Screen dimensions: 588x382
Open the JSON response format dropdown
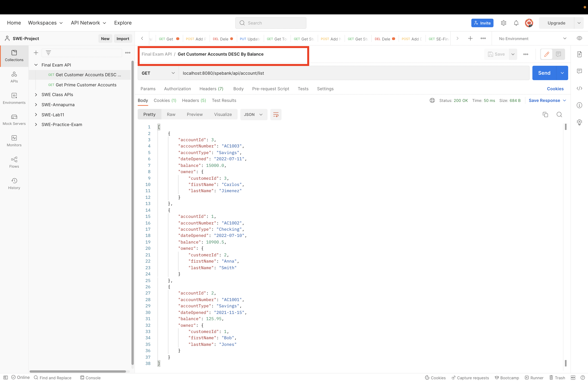pos(254,114)
